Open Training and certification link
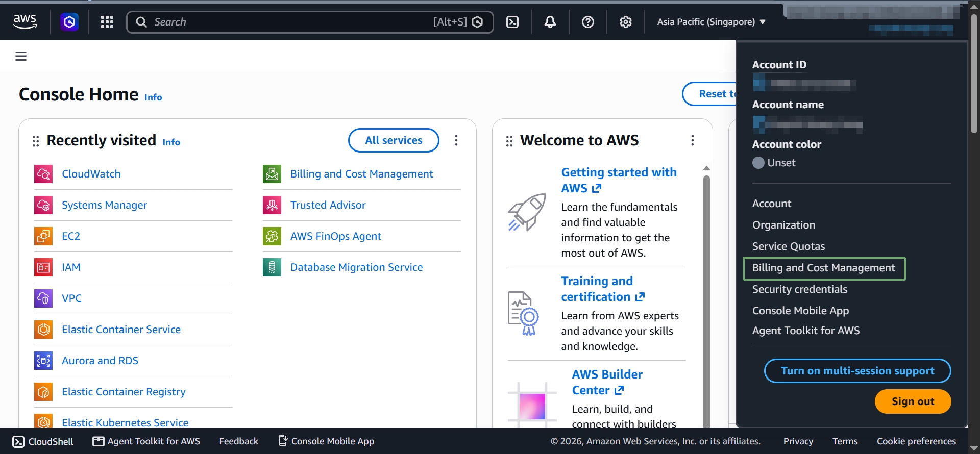This screenshot has width=980, height=454. pyautogui.click(x=603, y=289)
